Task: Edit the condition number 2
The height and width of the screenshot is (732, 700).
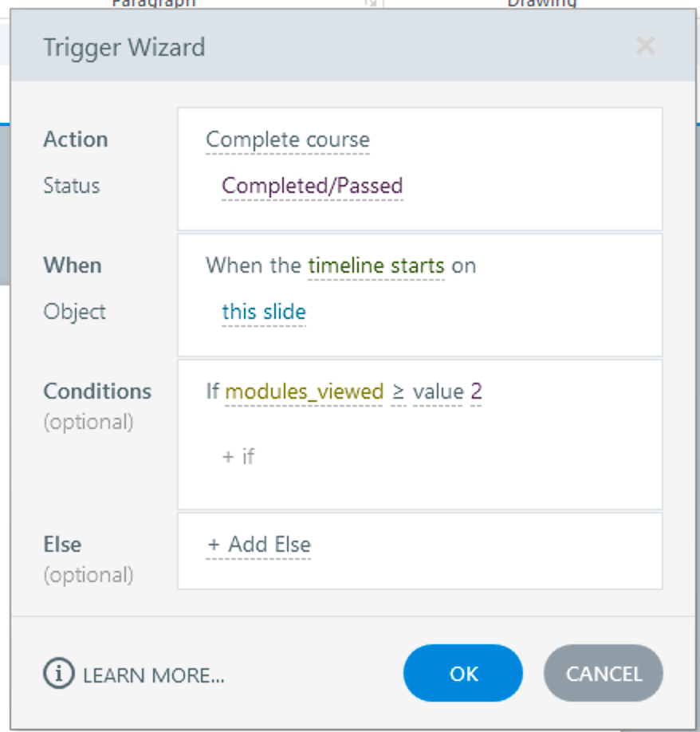Action: point(476,392)
